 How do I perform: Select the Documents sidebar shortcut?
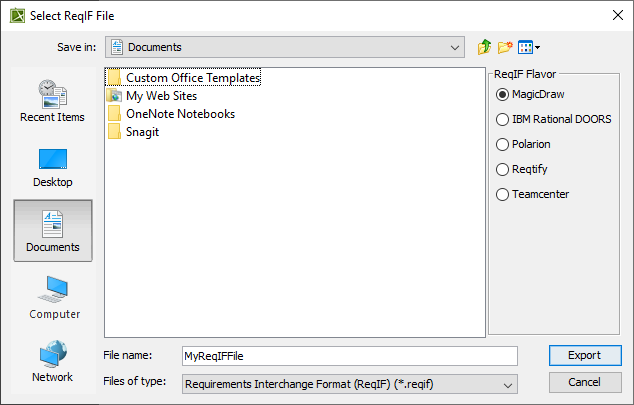pos(52,231)
